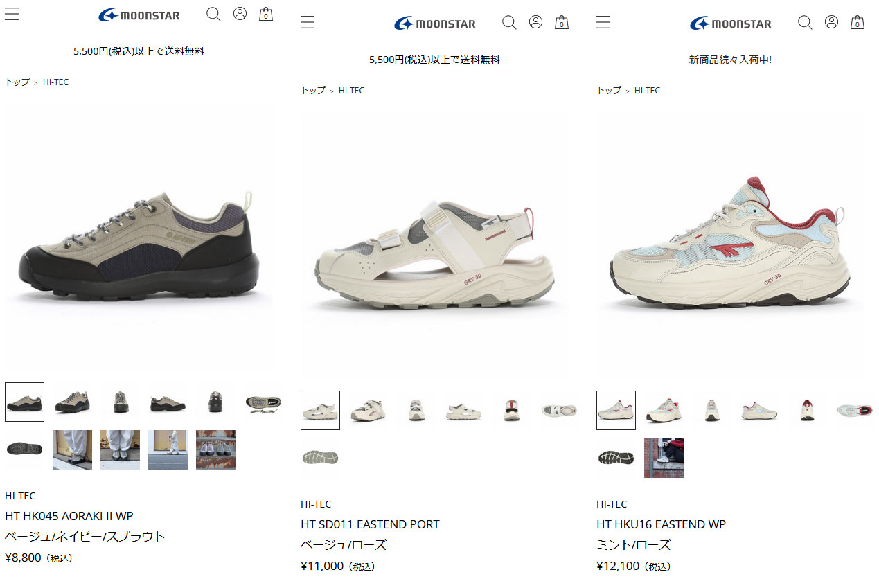Image resolution: width=879 pixels, height=588 pixels.
Task: Click the main HT HKU16 EASTEND WP image
Action: click(730, 247)
